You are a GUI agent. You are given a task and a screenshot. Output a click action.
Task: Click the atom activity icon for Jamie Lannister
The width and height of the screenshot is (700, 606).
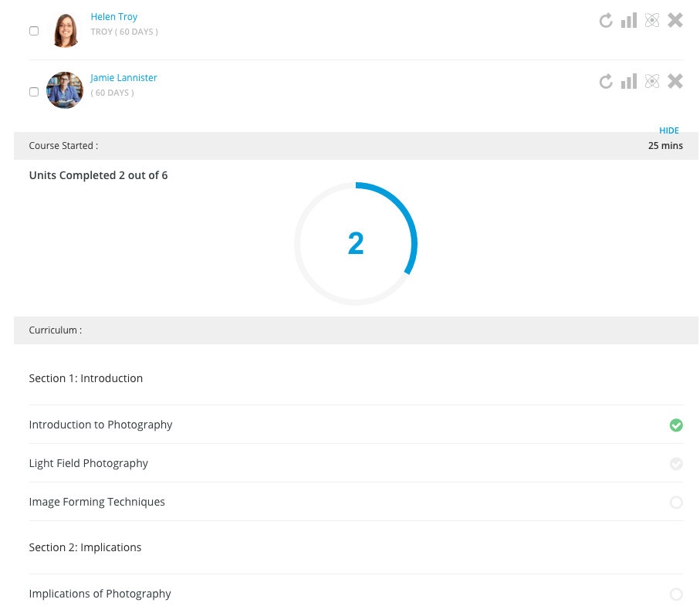pyautogui.click(x=652, y=81)
